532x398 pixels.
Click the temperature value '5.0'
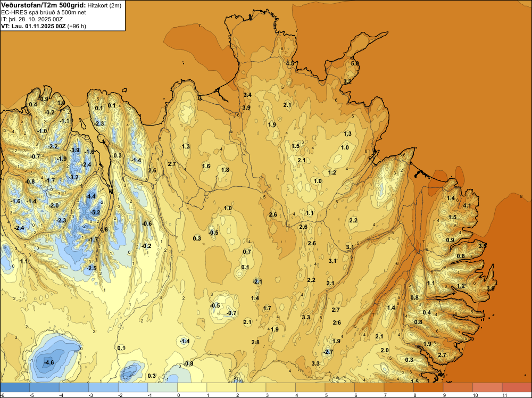click(x=354, y=63)
